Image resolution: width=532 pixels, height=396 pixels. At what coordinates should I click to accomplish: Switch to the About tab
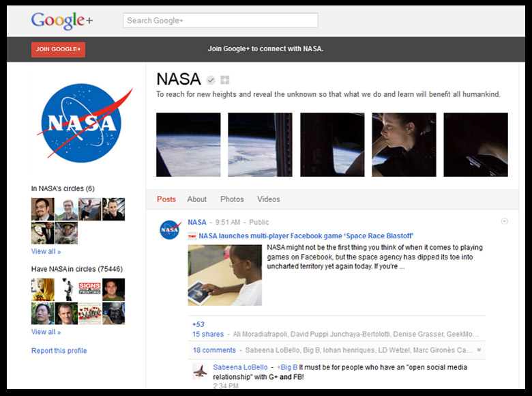[197, 199]
